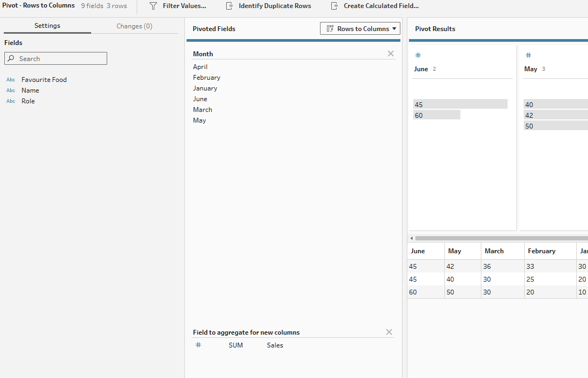Remove the Month pivoted field
The width and height of the screenshot is (588, 378).
click(390, 54)
